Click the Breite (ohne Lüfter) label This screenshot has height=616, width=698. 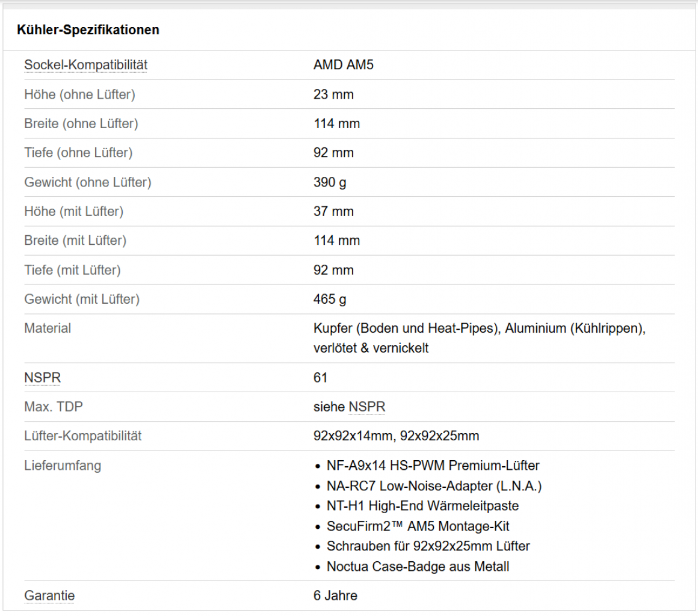pos(81,123)
